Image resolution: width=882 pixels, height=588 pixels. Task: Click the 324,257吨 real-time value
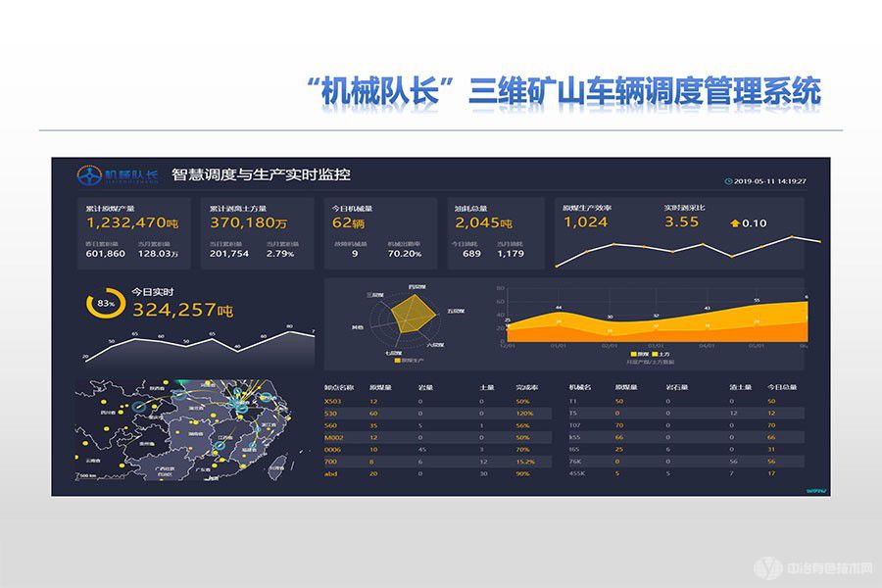click(x=183, y=310)
